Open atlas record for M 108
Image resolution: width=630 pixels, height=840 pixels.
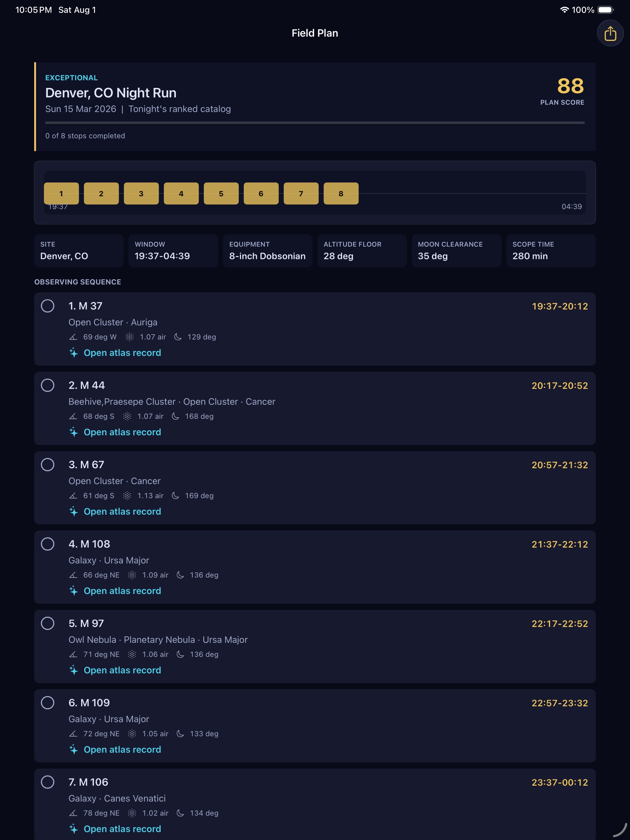click(115, 591)
